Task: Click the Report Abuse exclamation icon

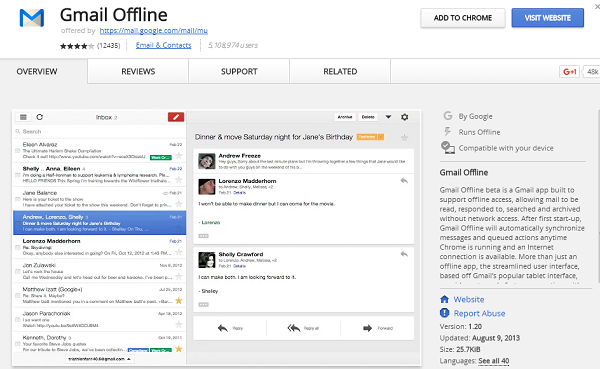Action: pos(444,313)
